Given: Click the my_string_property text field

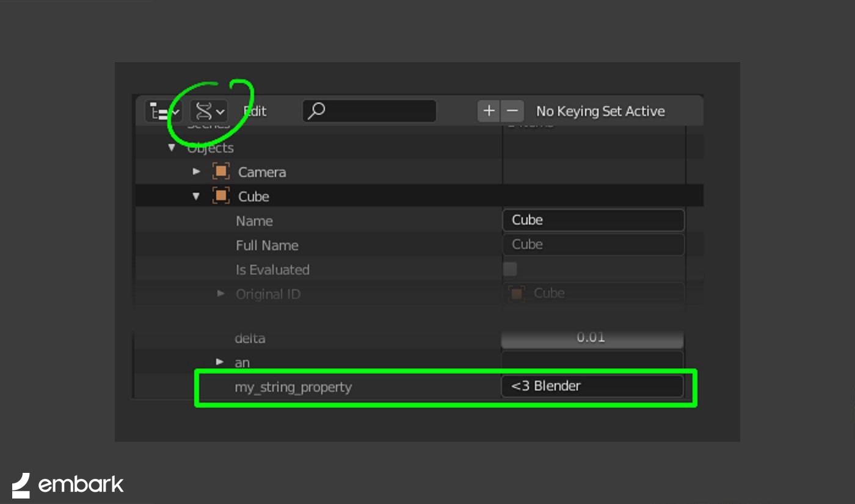Looking at the screenshot, I should click(591, 386).
